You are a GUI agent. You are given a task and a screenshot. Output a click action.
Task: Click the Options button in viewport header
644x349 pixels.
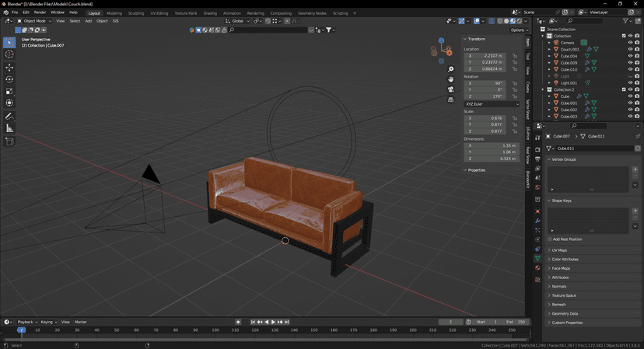519,30
